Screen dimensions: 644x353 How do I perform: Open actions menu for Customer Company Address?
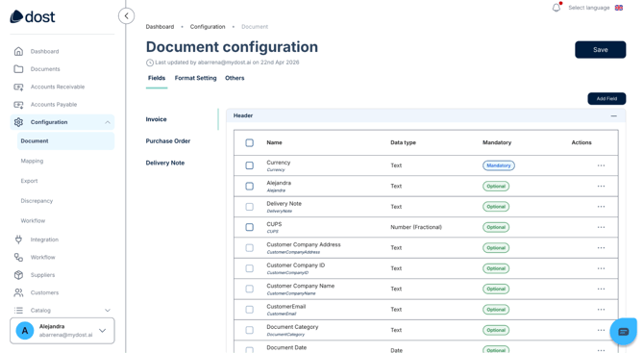pos(601,248)
